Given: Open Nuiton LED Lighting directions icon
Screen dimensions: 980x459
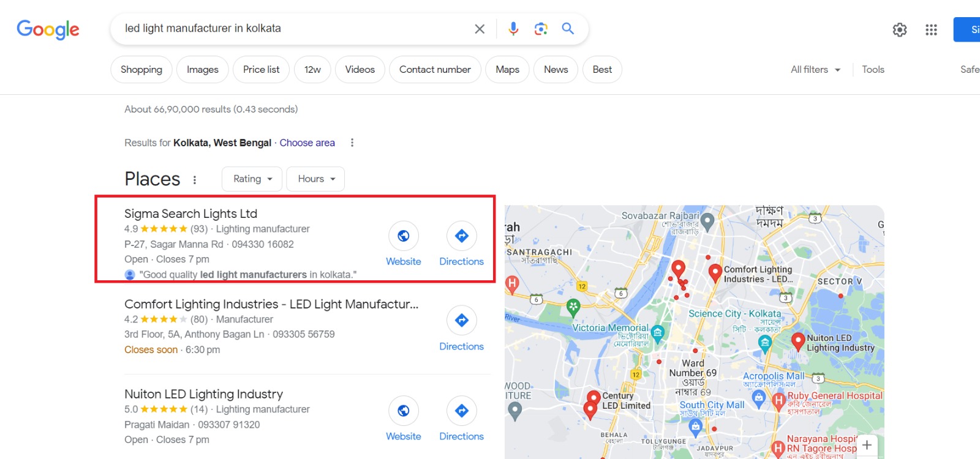Looking at the screenshot, I should pyautogui.click(x=462, y=411).
